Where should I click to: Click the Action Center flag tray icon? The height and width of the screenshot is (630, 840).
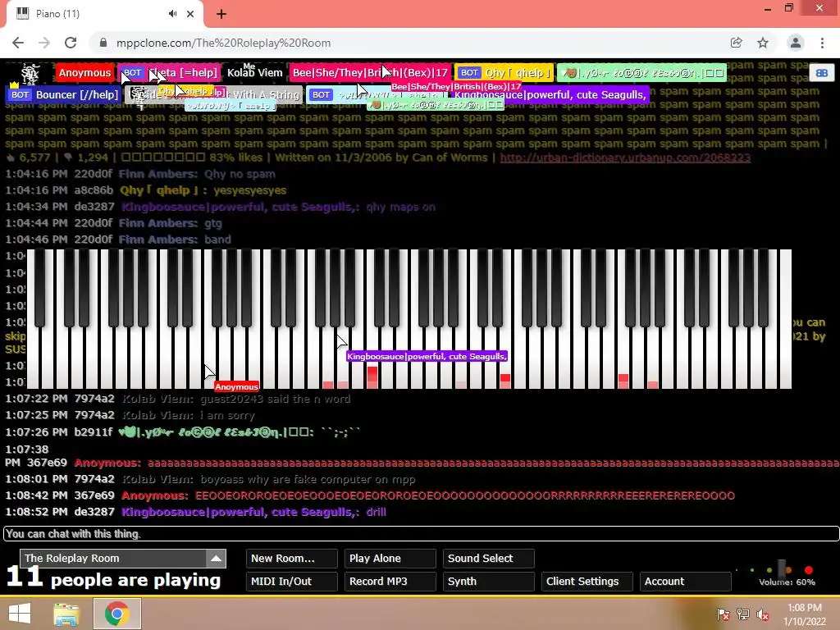pos(723,614)
